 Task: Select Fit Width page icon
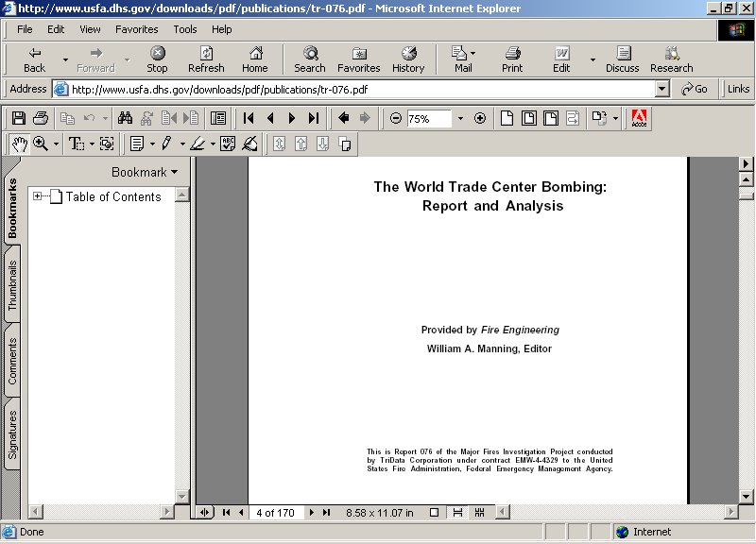click(551, 118)
